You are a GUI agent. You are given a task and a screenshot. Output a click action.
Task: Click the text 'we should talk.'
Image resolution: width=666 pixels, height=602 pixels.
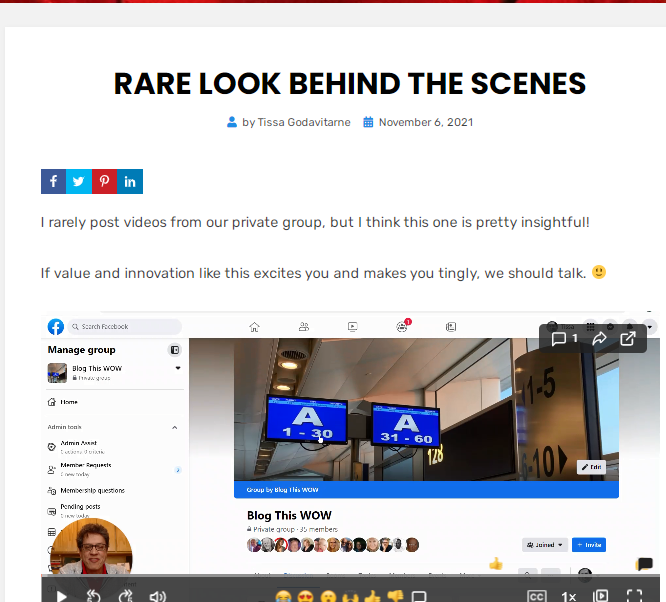point(535,273)
